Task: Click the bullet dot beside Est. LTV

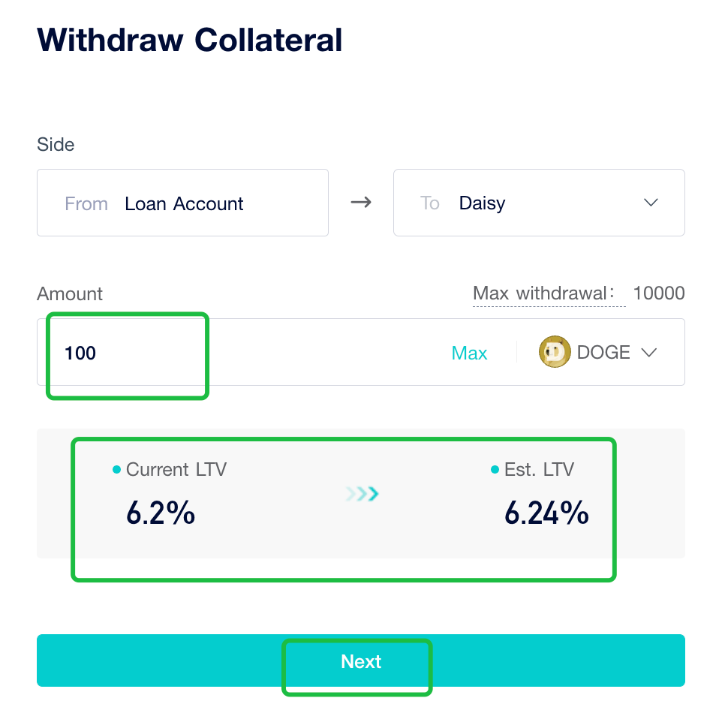Action: pos(492,469)
